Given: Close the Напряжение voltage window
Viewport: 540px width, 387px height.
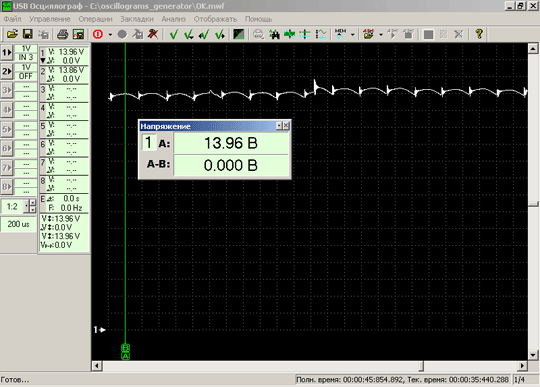Looking at the screenshot, I should [286, 126].
